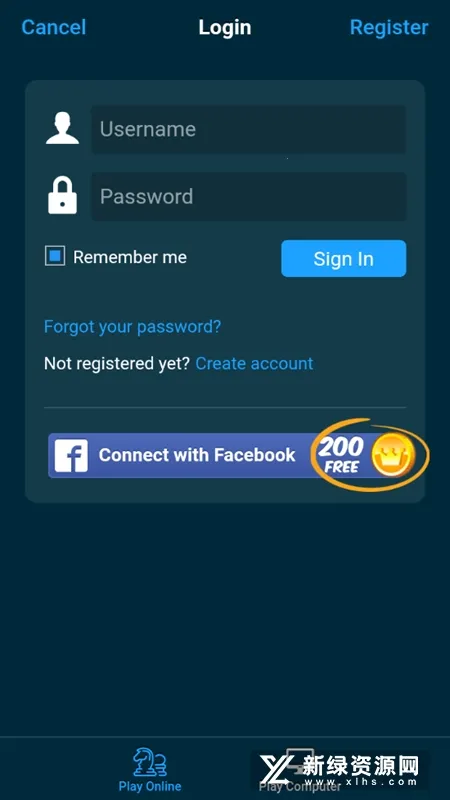
Task: Click the Facebook logo icon
Action: [x=71, y=455]
